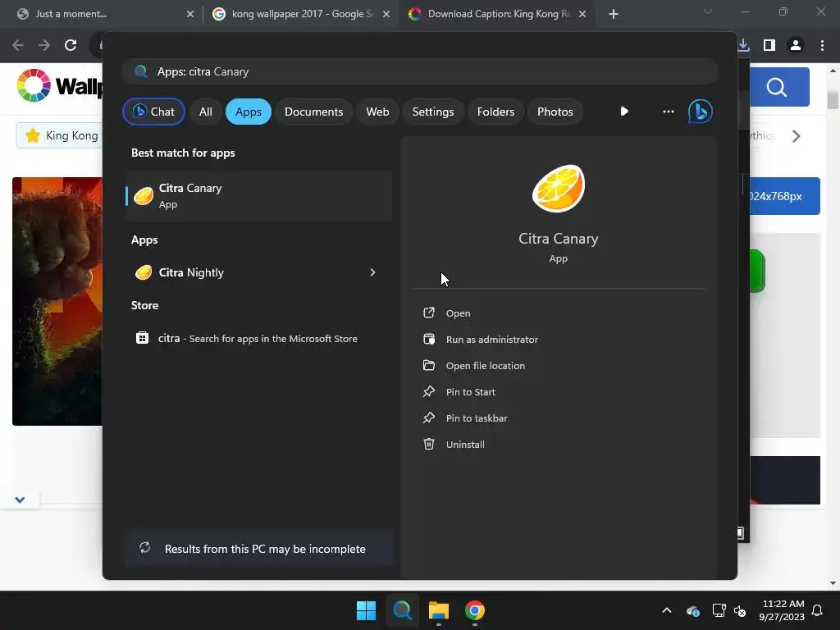Switch to the Documents filter
The image size is (840, 630).
[313, 112]
